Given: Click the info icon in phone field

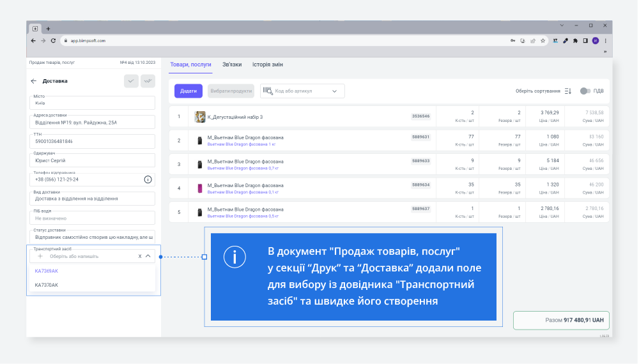Looking at the screenshot, I should [x=148, y=179].
